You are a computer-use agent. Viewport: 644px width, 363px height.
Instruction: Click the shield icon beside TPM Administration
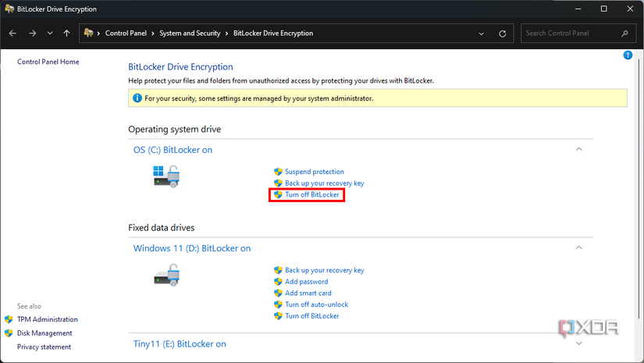tap(9, 319)
